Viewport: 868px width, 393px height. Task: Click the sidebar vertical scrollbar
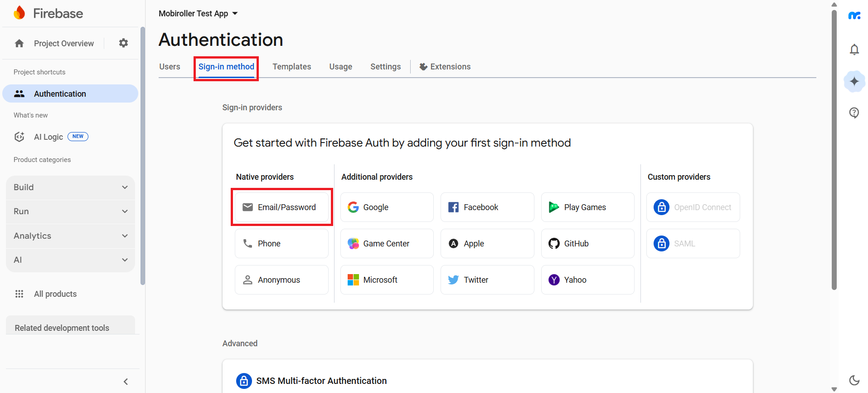(143, 156)
